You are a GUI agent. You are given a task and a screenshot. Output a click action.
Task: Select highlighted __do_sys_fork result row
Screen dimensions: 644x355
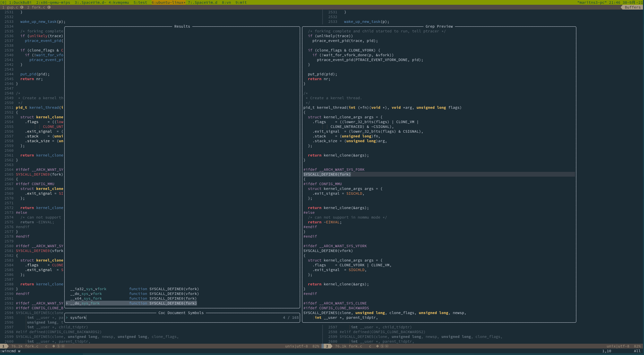pos(131,303)
